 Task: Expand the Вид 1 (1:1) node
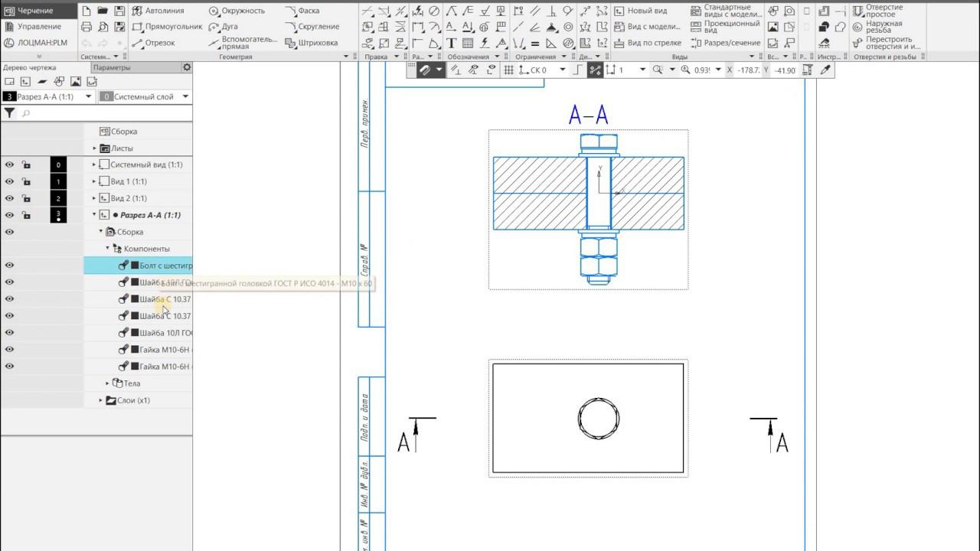(95, 181)
